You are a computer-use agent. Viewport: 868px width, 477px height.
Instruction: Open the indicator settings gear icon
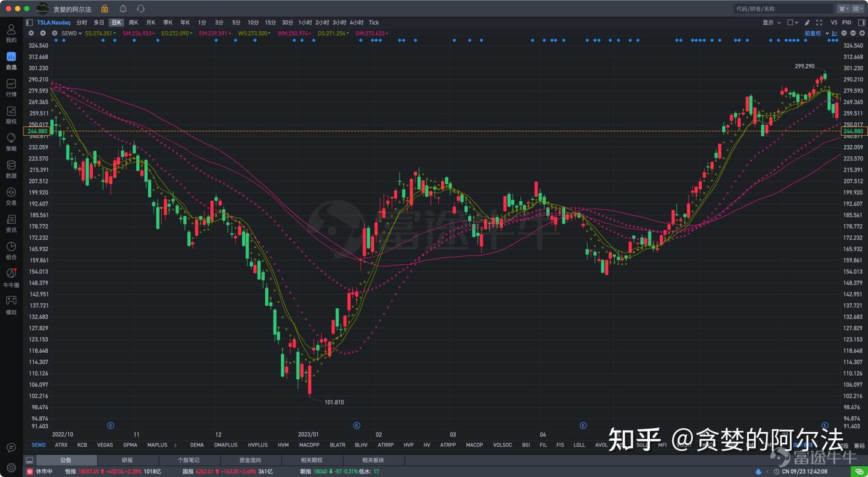tap(31, 33)
